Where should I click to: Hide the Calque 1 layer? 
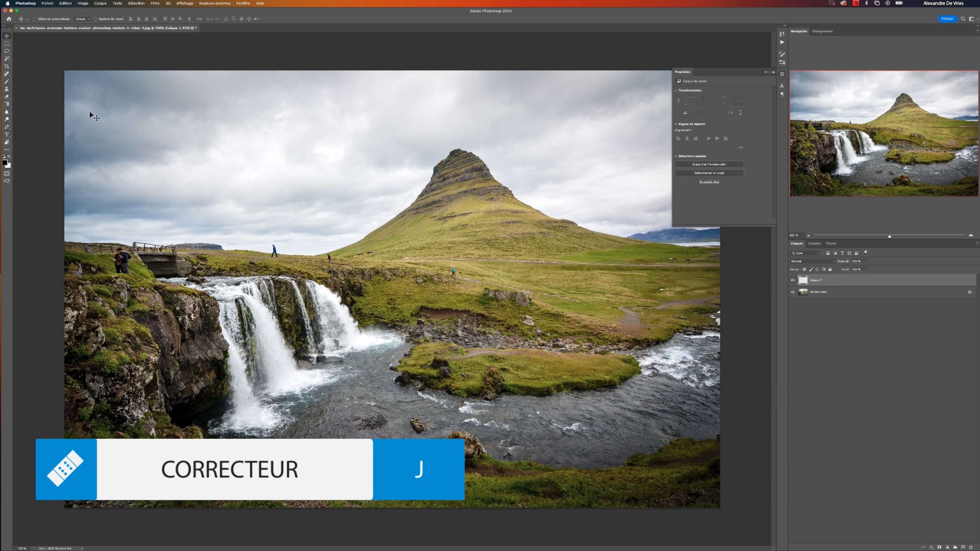pyautogui.click(x=793, y=280)
